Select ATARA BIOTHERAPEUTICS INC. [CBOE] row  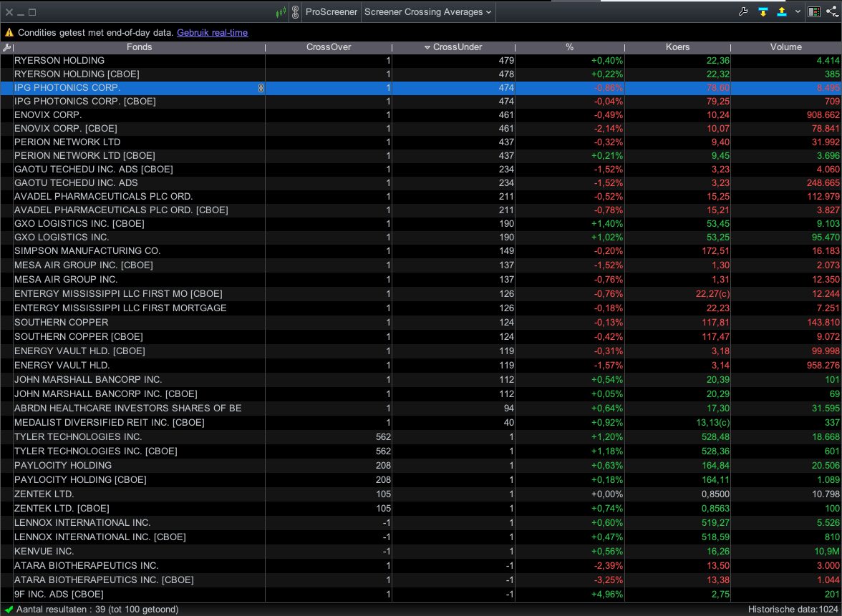(x=421, y=580)
